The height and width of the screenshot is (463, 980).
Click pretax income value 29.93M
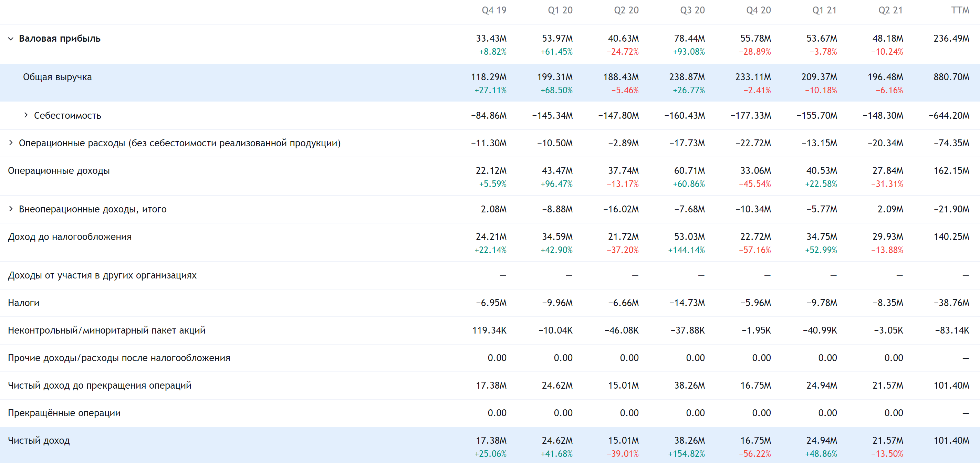(x=888, y=237)
